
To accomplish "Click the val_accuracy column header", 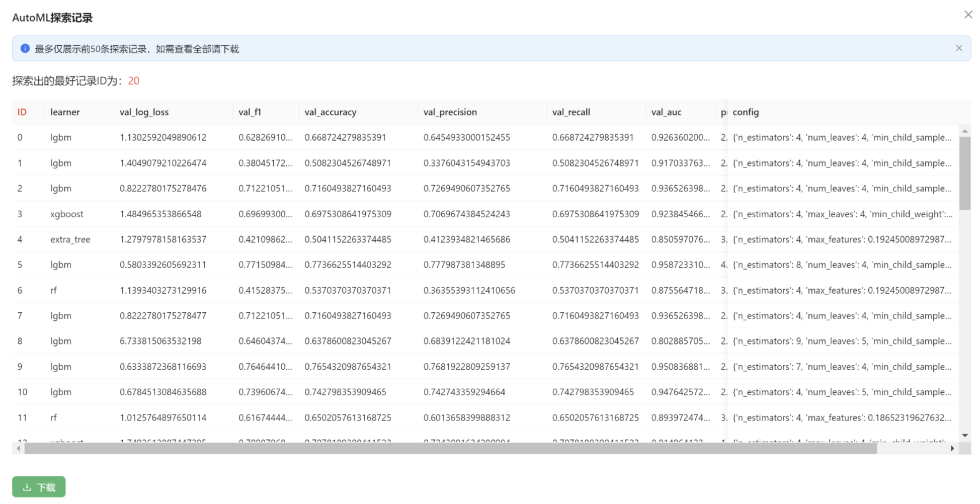I will pyautogui.click(x=330, y=112).
